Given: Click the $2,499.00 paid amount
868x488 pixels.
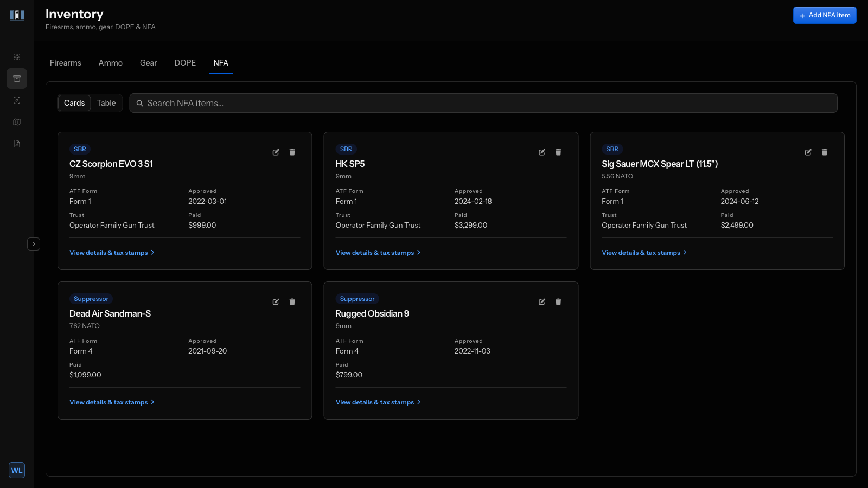Looking at the screenshot, I should coord(737,225).
